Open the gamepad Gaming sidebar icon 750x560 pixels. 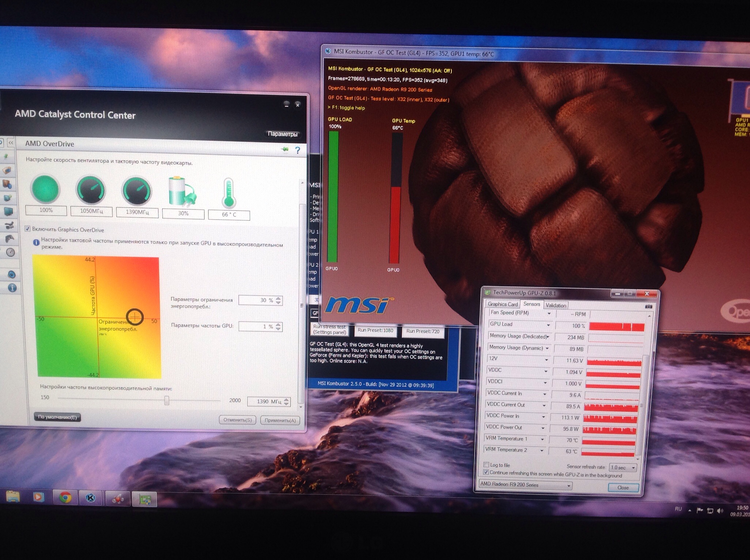click(10, 239)
